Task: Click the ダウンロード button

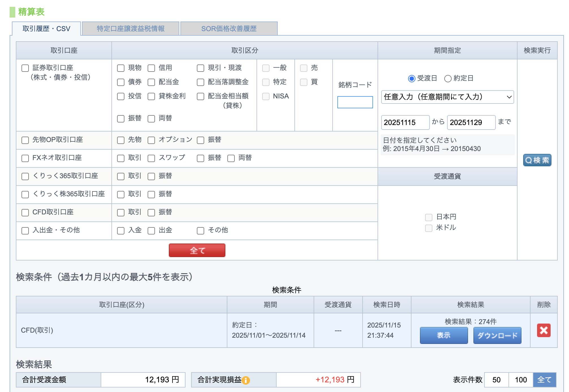Action: (497, 335)
